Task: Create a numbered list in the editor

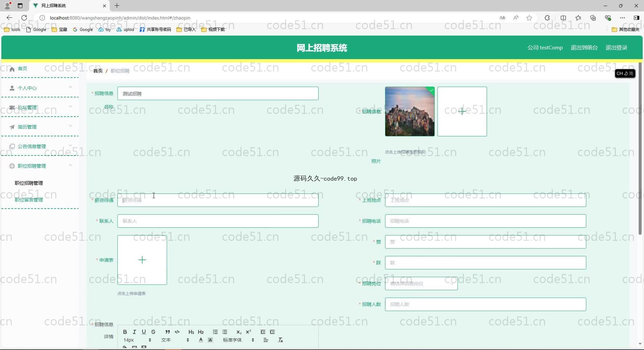Action: pyautogui.click(x=215, y=332)
